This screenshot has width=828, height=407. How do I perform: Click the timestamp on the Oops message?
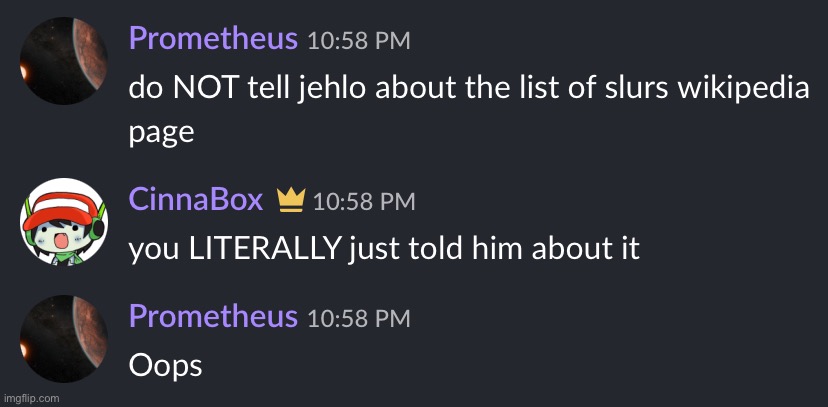point(358,318)
